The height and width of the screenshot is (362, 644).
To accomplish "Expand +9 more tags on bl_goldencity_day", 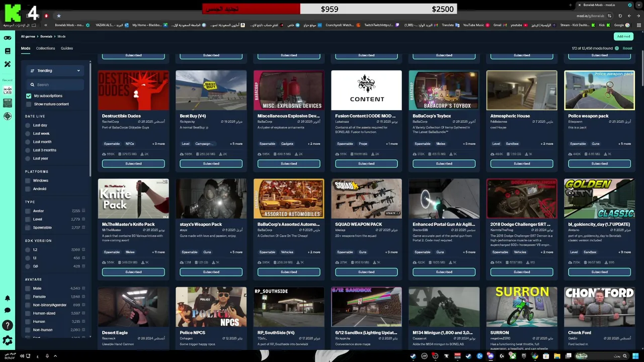I will (x=624, y=252).
